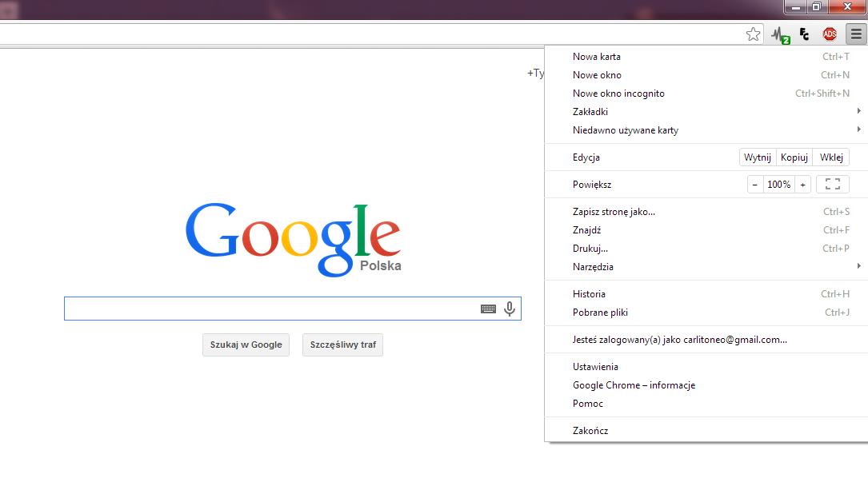Select Google Chrome – informacje

point(706,384)
